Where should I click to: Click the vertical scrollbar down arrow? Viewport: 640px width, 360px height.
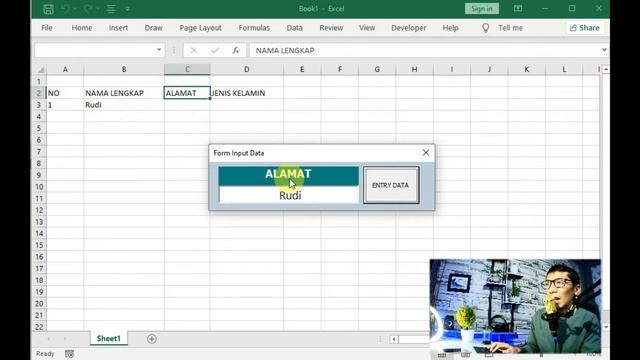click(x=606, y=327)
